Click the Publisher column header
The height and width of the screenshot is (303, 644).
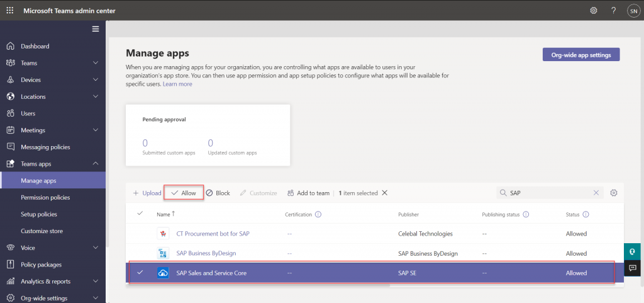[x=408, y=215]
